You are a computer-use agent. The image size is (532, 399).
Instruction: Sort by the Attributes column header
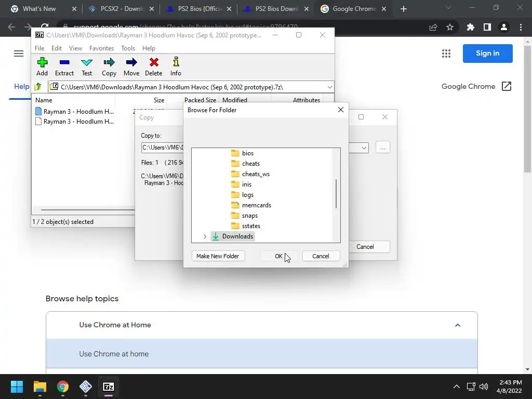297,100
